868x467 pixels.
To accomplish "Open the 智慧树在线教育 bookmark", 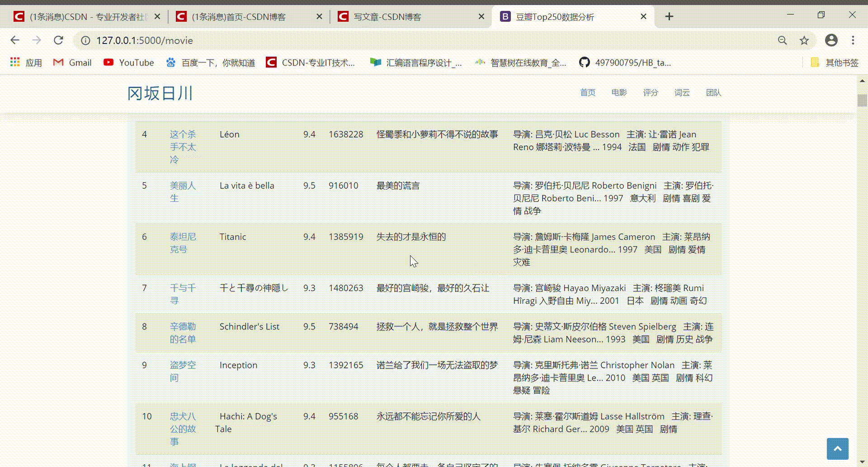I will [520, 62].
